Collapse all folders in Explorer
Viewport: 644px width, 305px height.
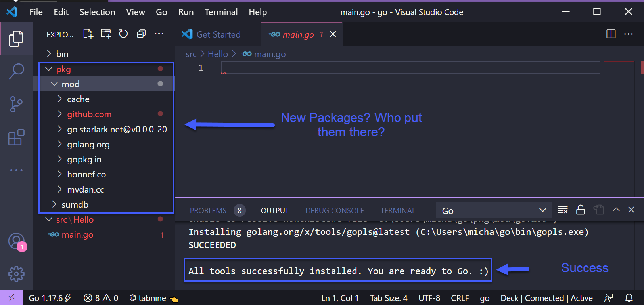(x=141, y=34)
